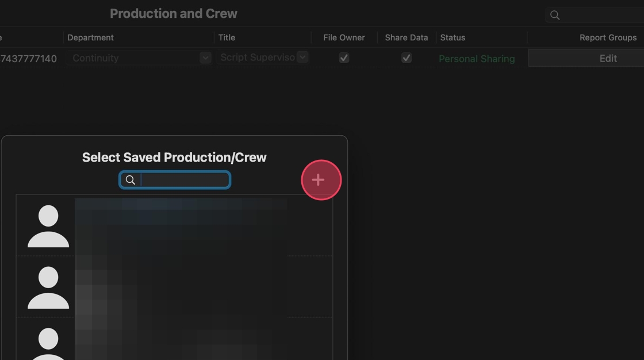Screen dimensions: 644x360
Task: Toggle the Share Data checkbox
Action: click(407, 58)
